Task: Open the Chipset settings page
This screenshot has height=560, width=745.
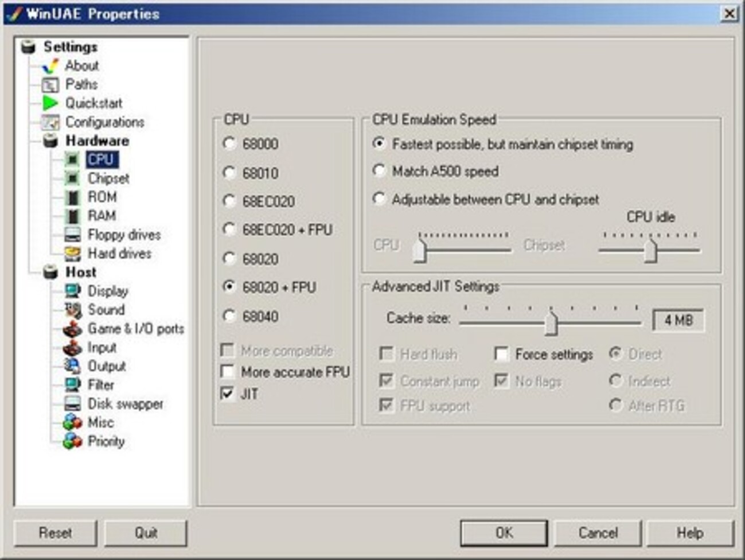Action: (x=108, y=178)
